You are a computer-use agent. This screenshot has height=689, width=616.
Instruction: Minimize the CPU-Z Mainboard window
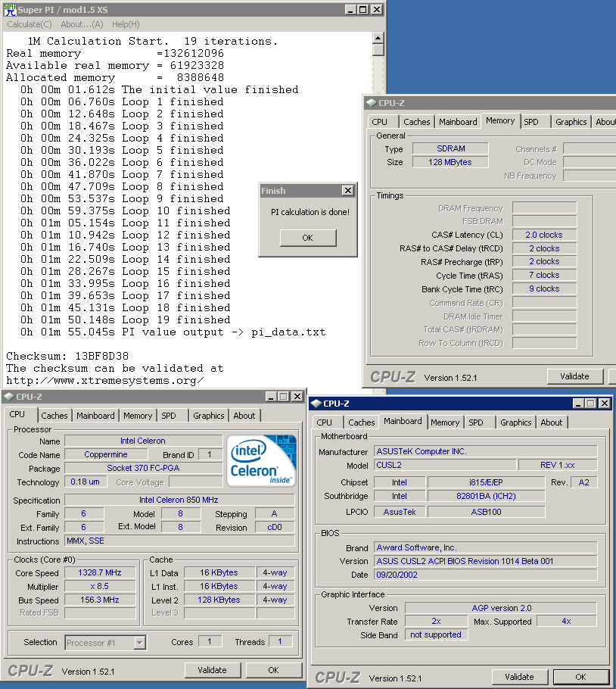(x=579, y=404)
